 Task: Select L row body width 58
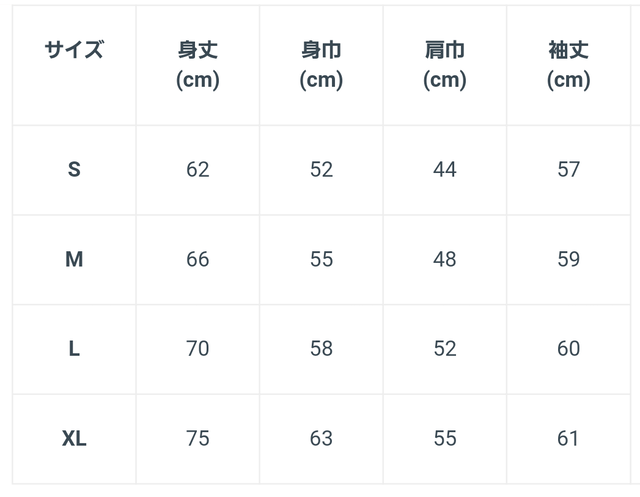(321, 349)
